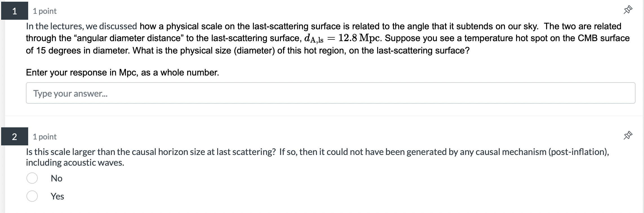Select the Yes radio button
The height and width of the screenshot is (213, 644).
click(x=32, y=196)
